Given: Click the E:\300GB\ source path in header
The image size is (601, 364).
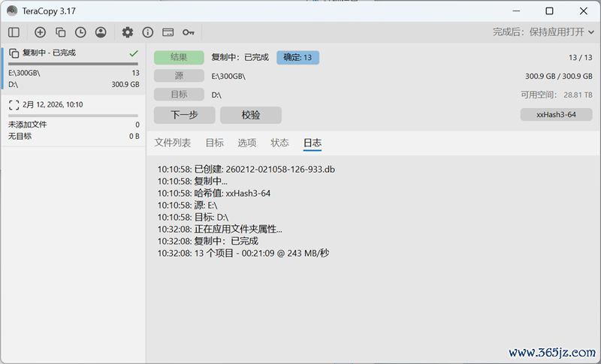Looking at the screenshot, I should (x=228, y=76).
